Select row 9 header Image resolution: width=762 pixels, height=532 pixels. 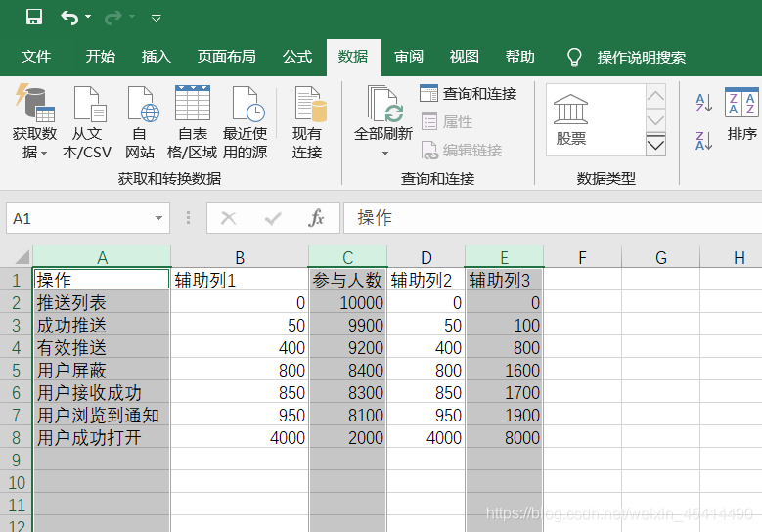[16, 460]
